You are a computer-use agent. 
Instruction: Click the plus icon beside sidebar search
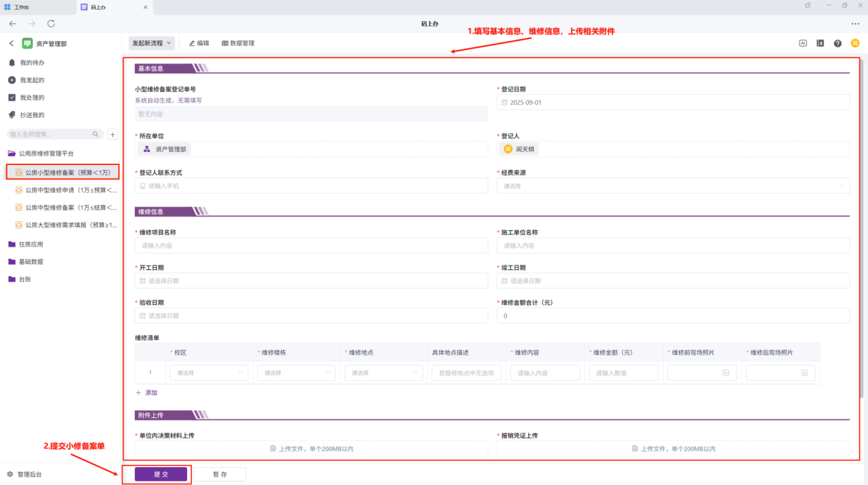tap(113, 134)
